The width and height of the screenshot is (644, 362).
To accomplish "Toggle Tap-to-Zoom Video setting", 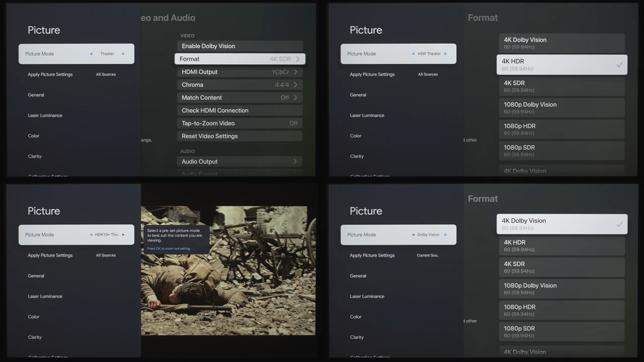I will tap(239, 123).
